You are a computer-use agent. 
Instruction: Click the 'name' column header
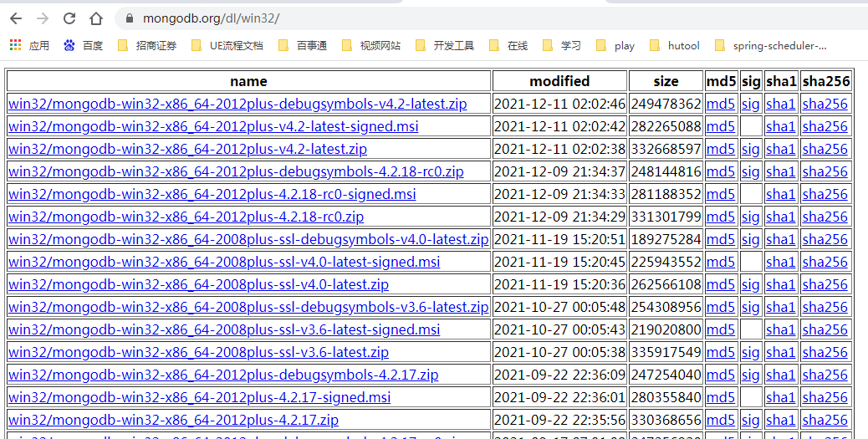(x=248, y=81)
